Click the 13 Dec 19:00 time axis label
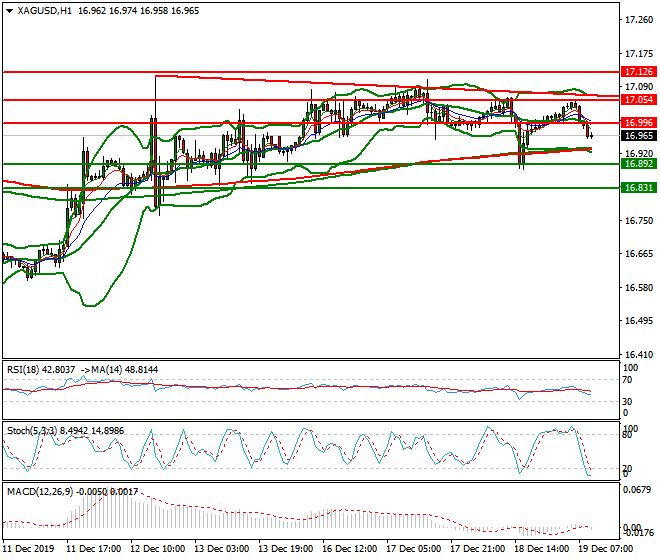 pos(285,549)
